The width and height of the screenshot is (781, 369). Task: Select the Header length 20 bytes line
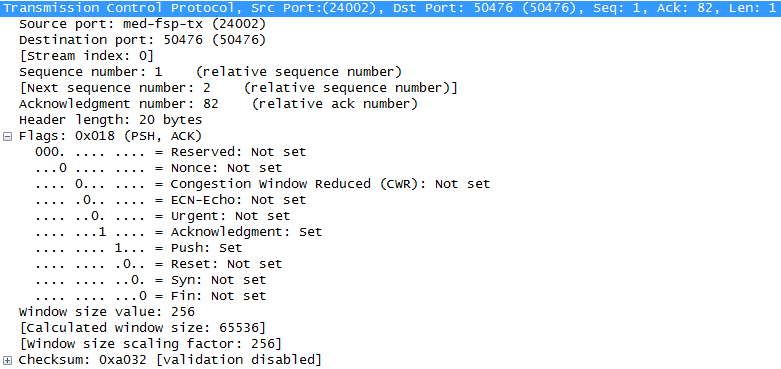(111, 120)
